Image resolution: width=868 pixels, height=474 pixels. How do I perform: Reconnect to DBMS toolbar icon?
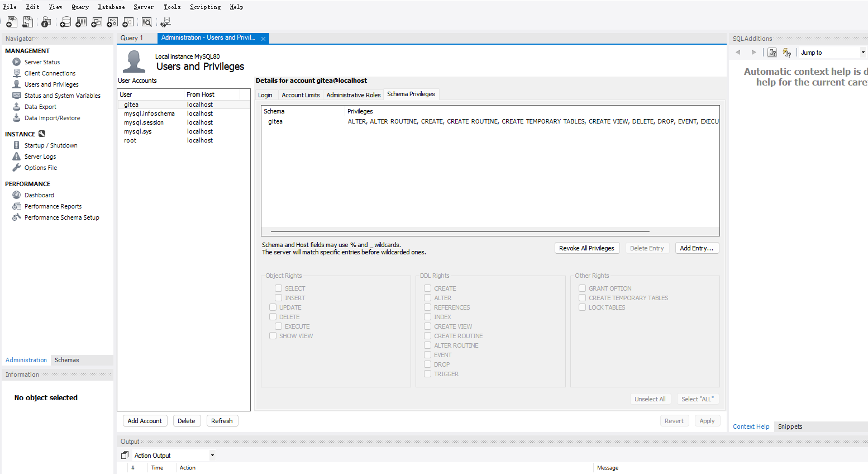pos(165,22)
